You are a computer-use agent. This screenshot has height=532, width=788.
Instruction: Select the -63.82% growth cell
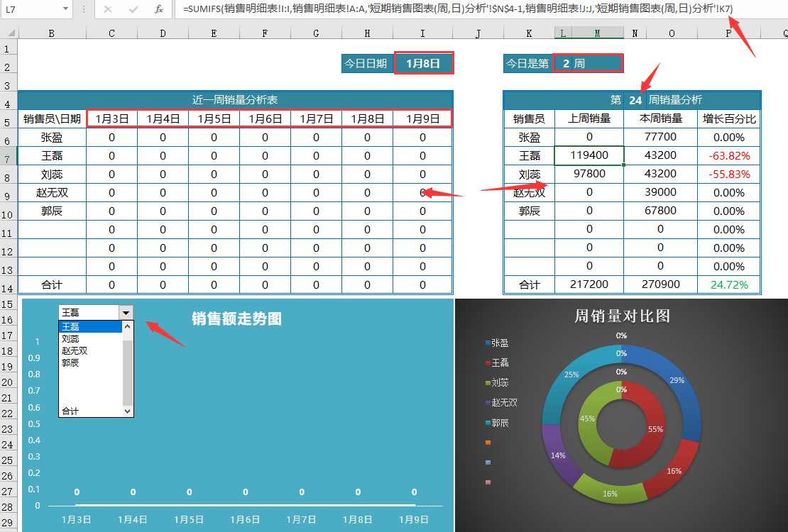[x=728, y=156]
